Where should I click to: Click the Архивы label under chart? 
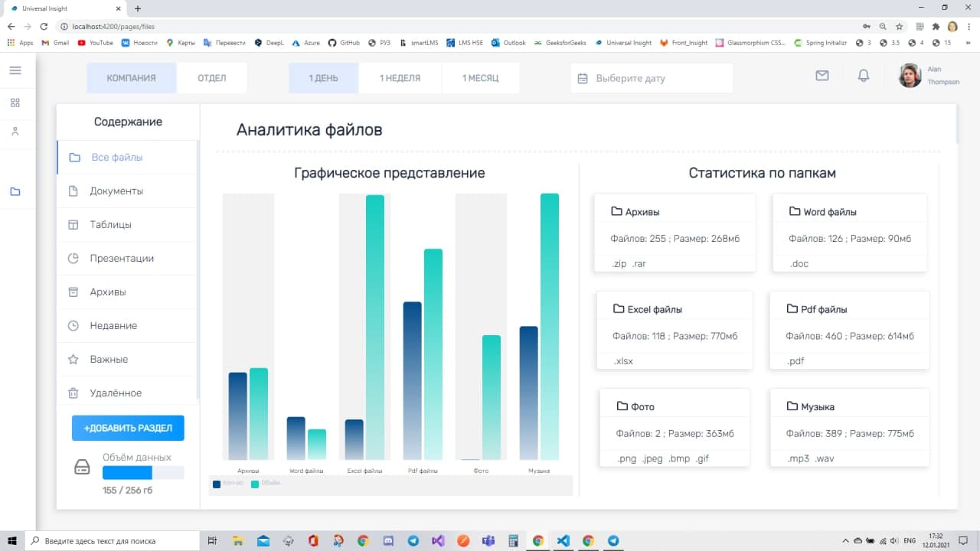pyautogui.click(x=248, y=471)
